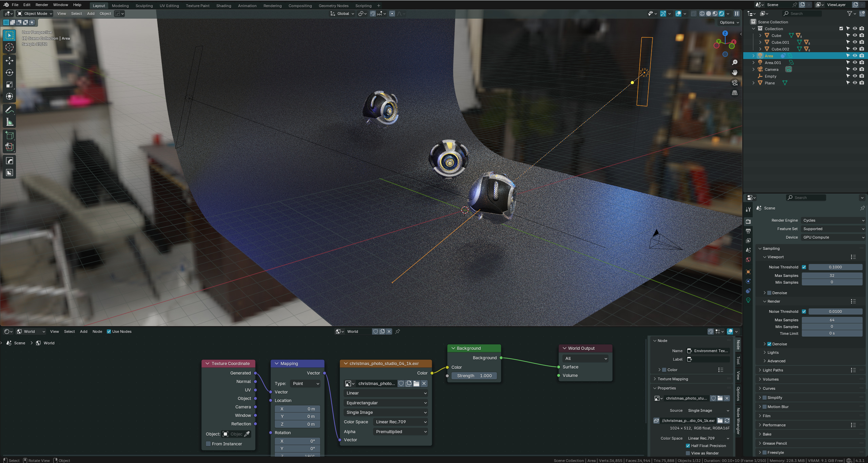
Task: Click the outliner search field
Action: [802, 14]
